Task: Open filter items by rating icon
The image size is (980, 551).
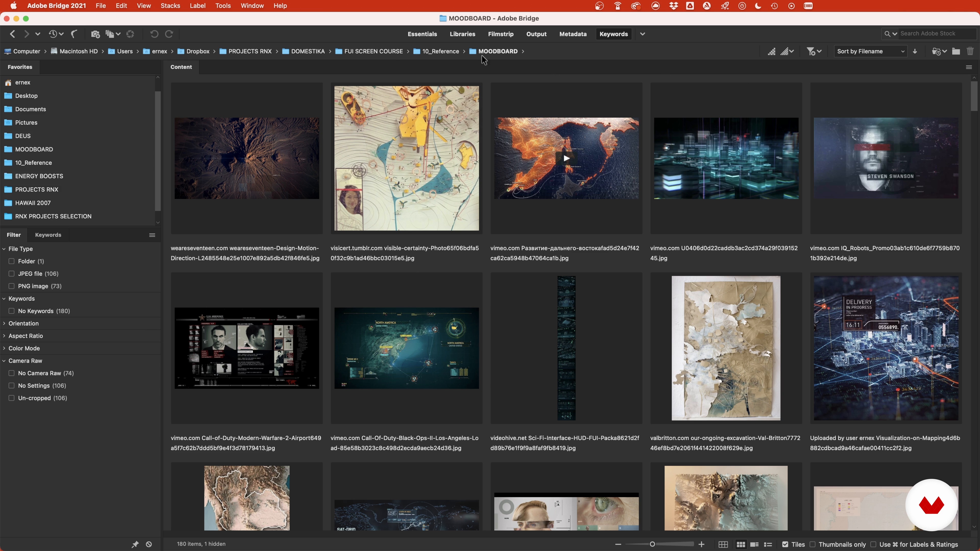Action: click(814, 51)
